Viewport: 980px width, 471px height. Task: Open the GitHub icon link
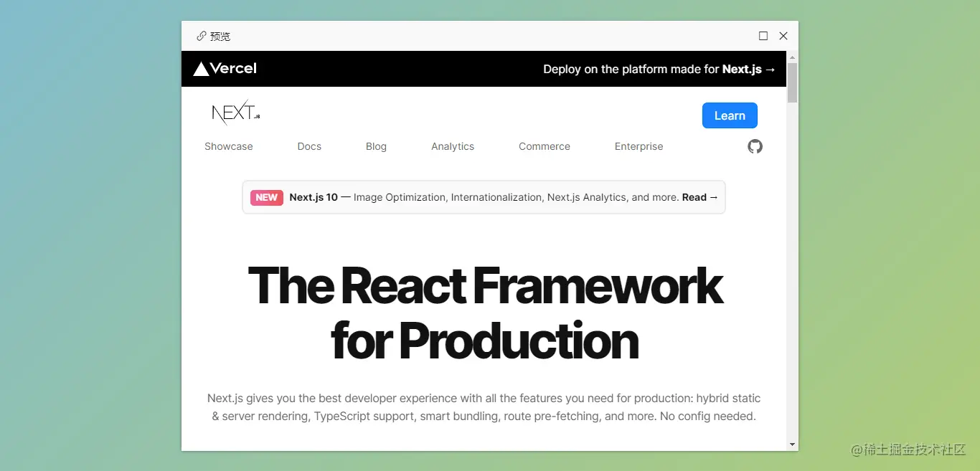(x=755, y=146)
